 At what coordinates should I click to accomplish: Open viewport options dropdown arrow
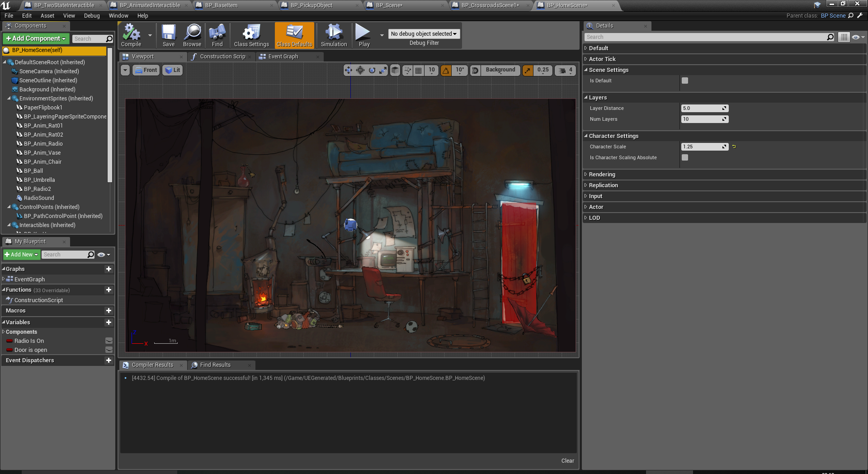tap(125, 70)
